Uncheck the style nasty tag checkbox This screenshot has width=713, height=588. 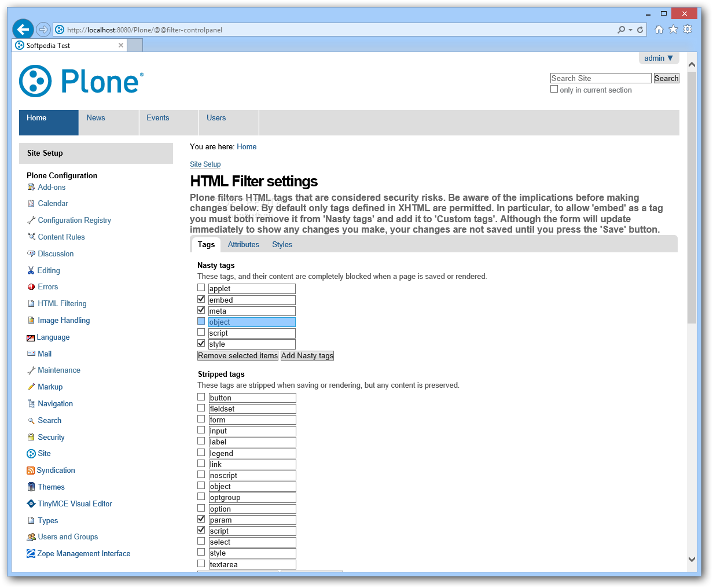pyautogui.click(x=201, y=343)
